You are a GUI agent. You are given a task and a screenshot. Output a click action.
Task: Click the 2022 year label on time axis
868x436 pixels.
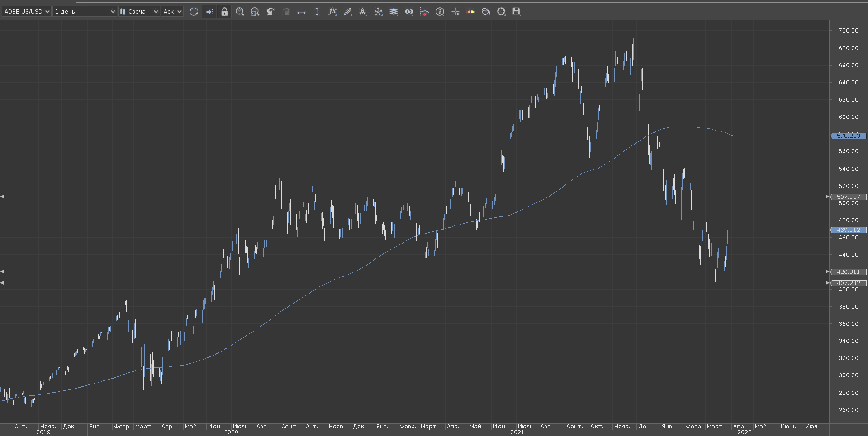tap(745, 432)
